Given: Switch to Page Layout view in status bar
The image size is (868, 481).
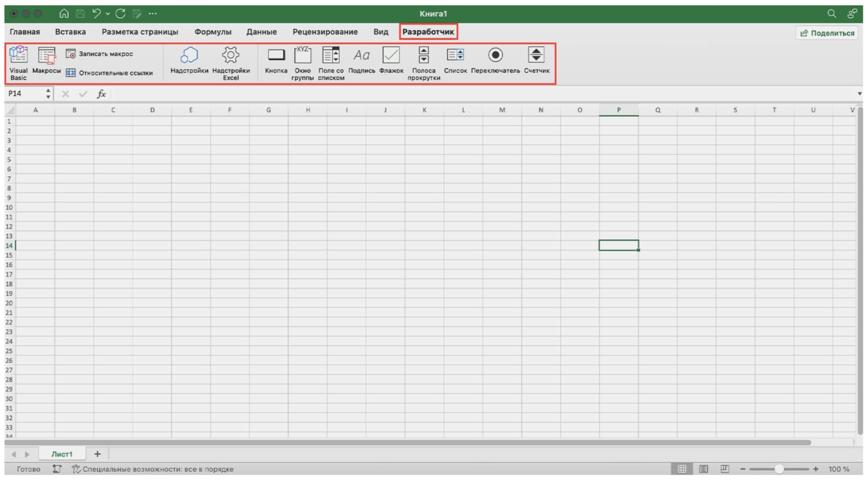Looking at the screenshot, I should [704, 469].
